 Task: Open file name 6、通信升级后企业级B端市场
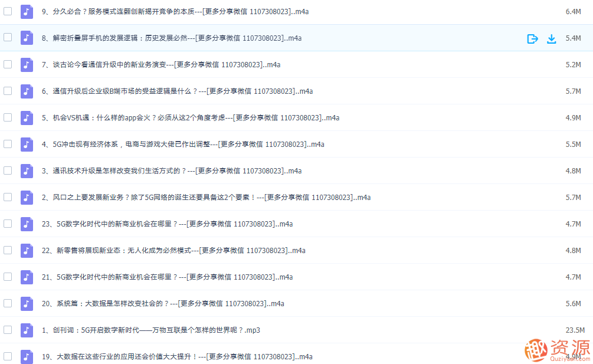point(178,91)
